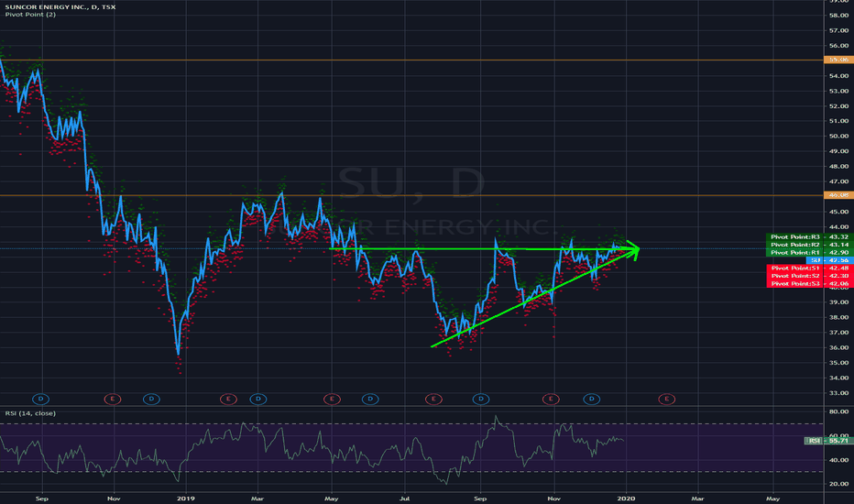
Task: Click the dividend marker in early December 2018
Action: pos(151,400)
